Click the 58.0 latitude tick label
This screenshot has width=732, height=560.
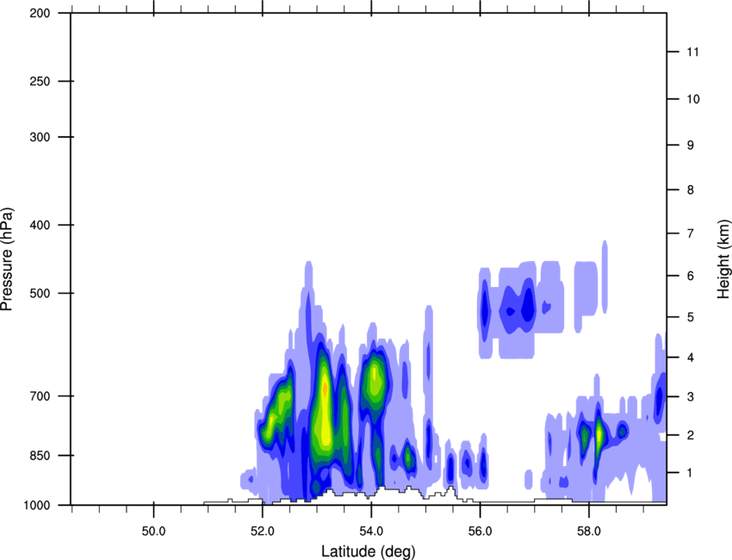[589, 532]
